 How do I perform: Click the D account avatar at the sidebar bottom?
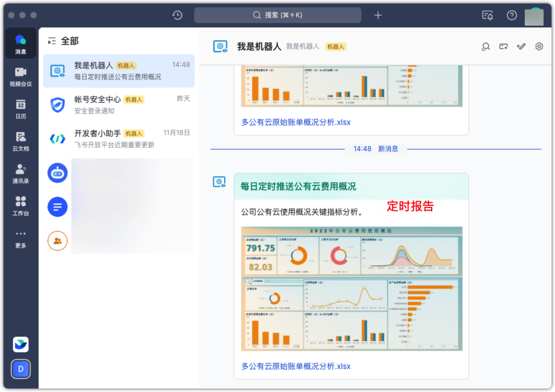(21, 369)
